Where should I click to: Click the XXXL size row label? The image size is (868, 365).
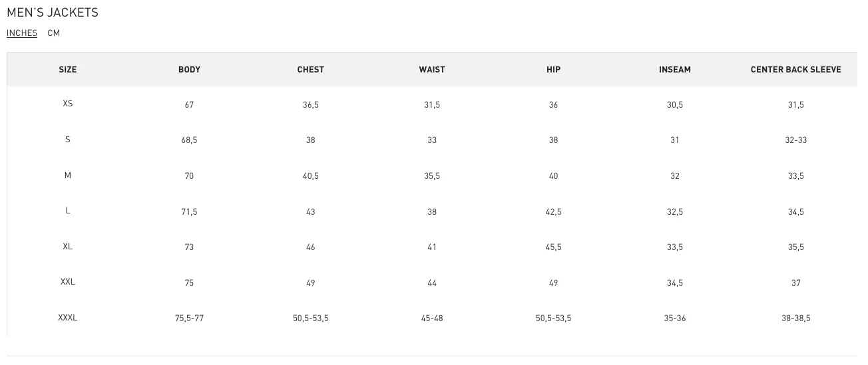(x=68, y=318)
